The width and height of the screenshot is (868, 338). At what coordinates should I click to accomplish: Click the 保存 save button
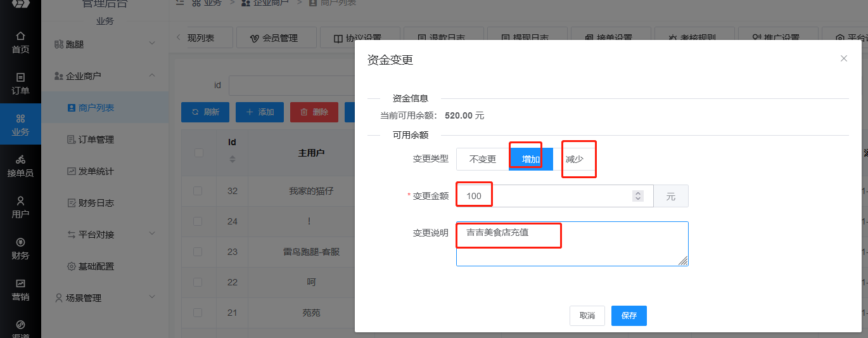point(629,316)
